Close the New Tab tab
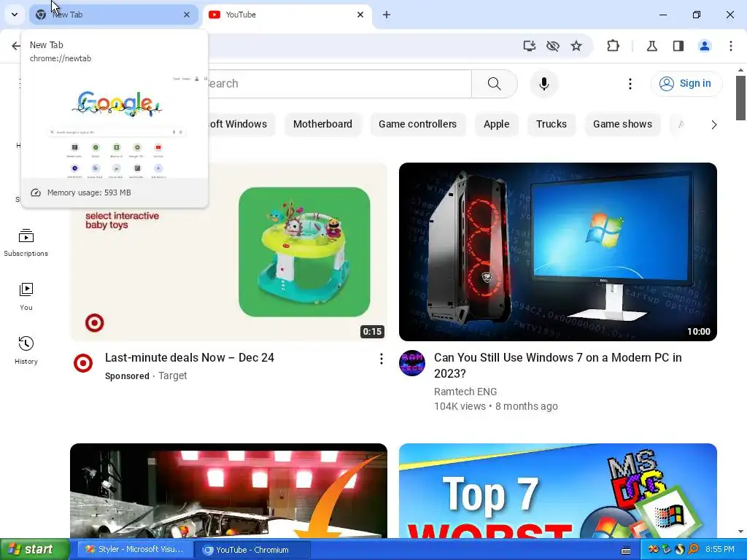Image resolution: width=747 pixels, height=560 pixels. [187, 15]
